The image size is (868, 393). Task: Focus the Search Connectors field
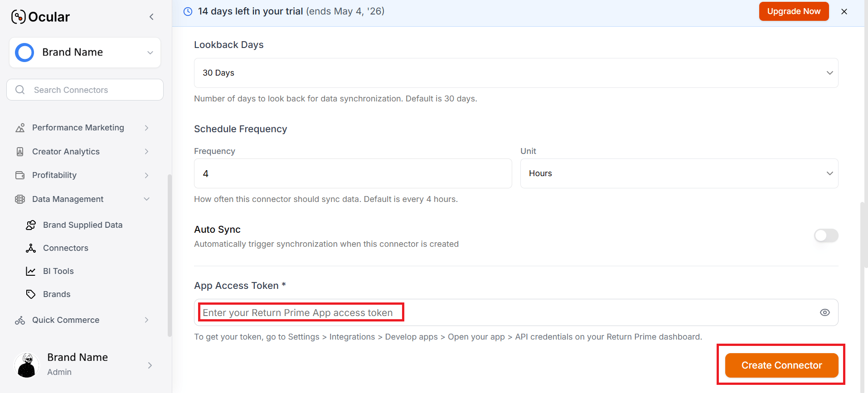click(x=85, y=90)
